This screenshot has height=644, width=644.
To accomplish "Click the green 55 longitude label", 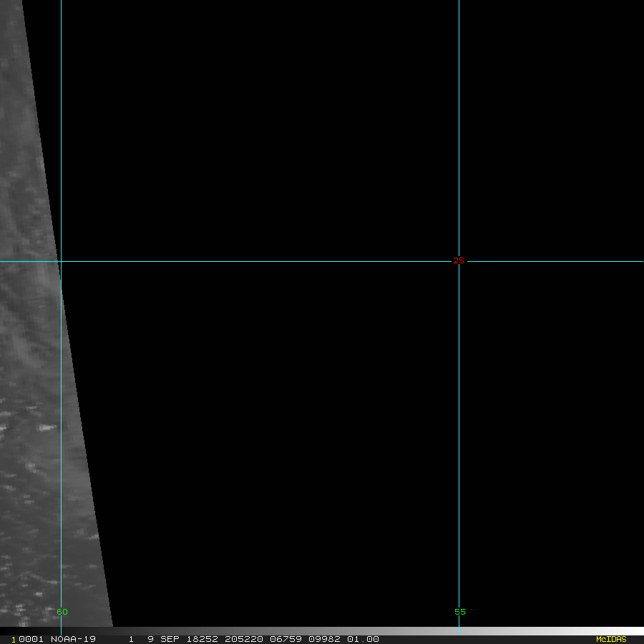I will [x=459, y=612].
